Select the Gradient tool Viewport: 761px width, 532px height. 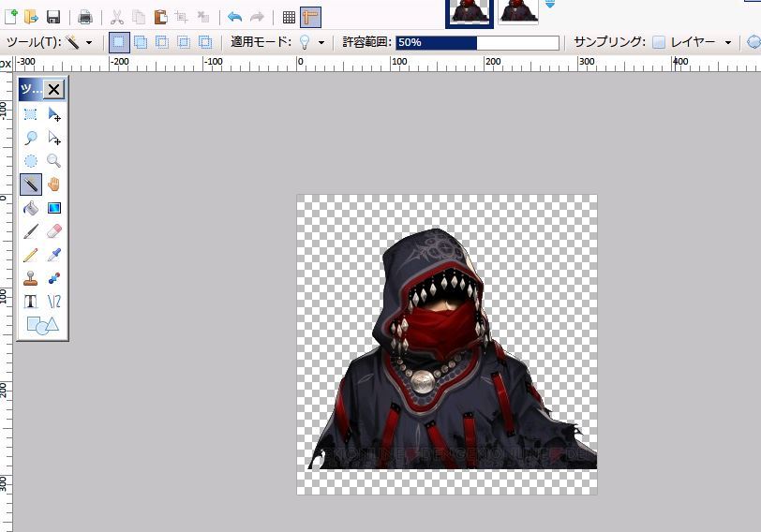[53, 208]
